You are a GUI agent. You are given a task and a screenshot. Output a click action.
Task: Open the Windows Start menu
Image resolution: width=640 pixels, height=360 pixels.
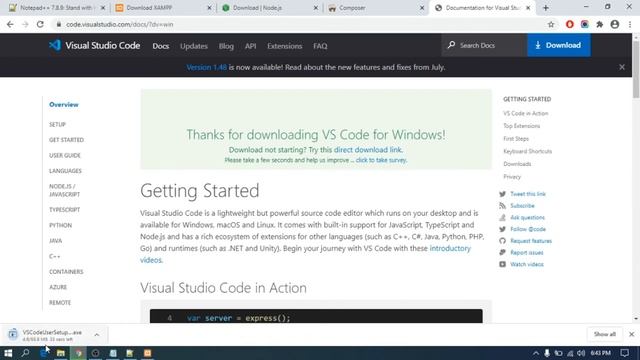pyautogui.click(x=8, y=353)
